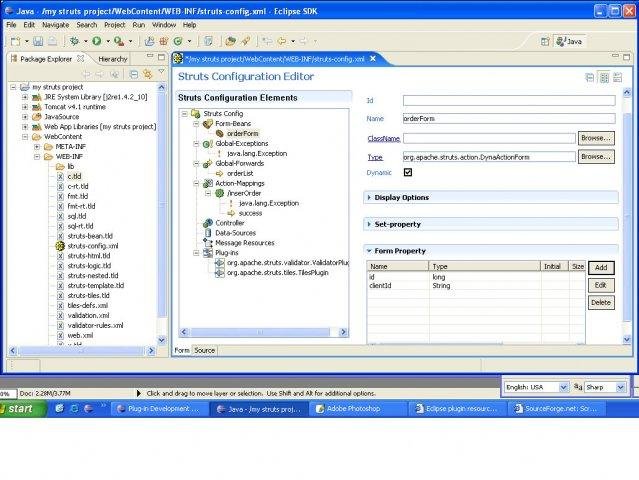Open the dropdown next to New icon
This screenshot has width=639, height=480.
point(26,42)
